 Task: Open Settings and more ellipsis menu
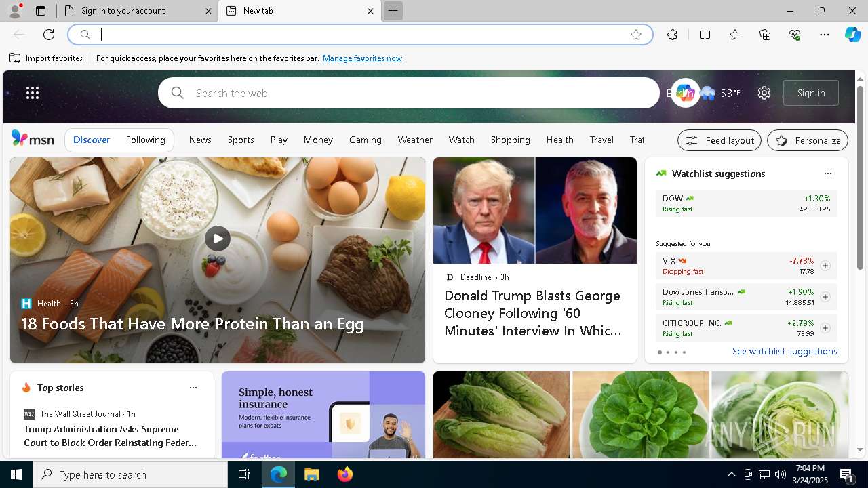(825, 35)
